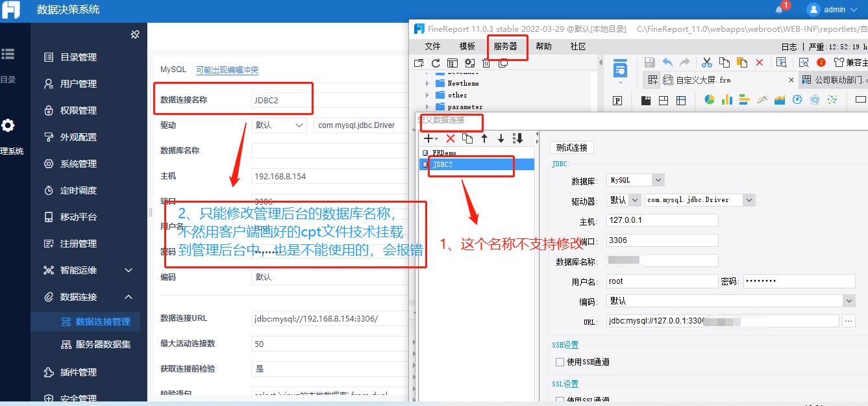Open FineReport 帮助 menu

[543, 47]
